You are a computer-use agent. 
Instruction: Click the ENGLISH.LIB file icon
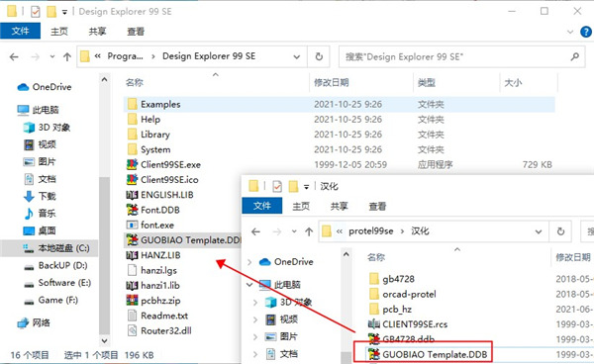(132, 195)
